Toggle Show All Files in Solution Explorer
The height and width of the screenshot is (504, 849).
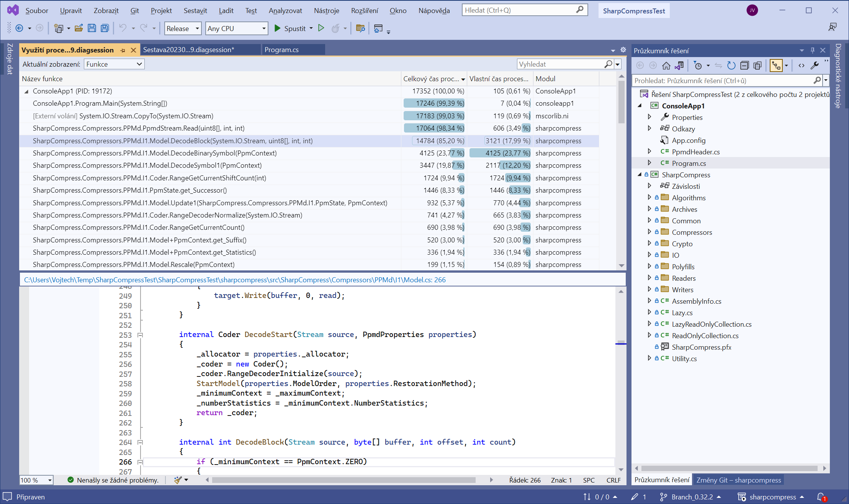pyautogui.click(x=758, y=65)
